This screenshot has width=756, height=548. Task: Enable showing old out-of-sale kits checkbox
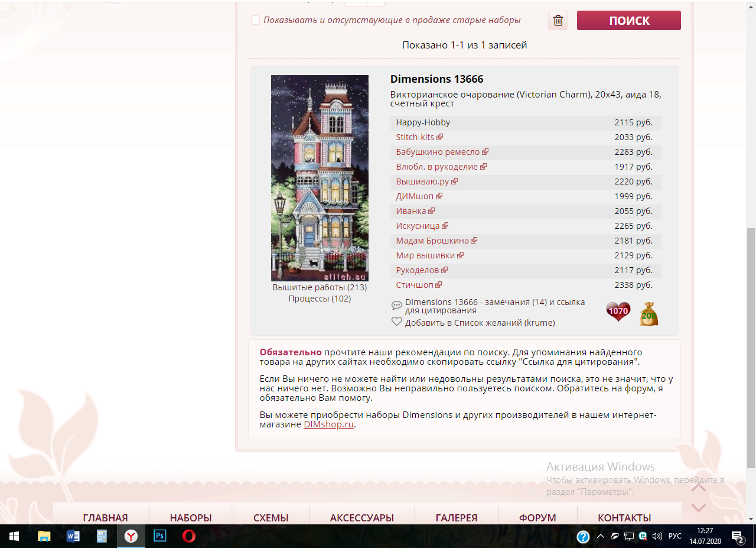click(x=255, y=20)
